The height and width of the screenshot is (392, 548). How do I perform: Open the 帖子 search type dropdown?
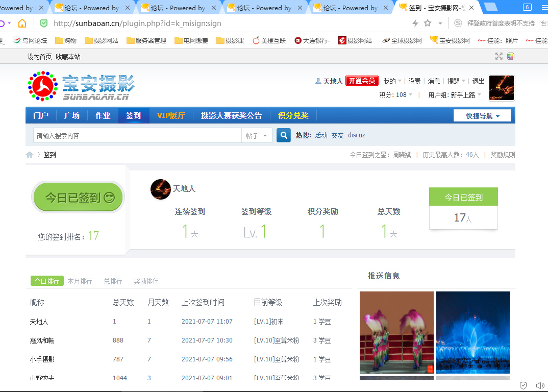257,135
